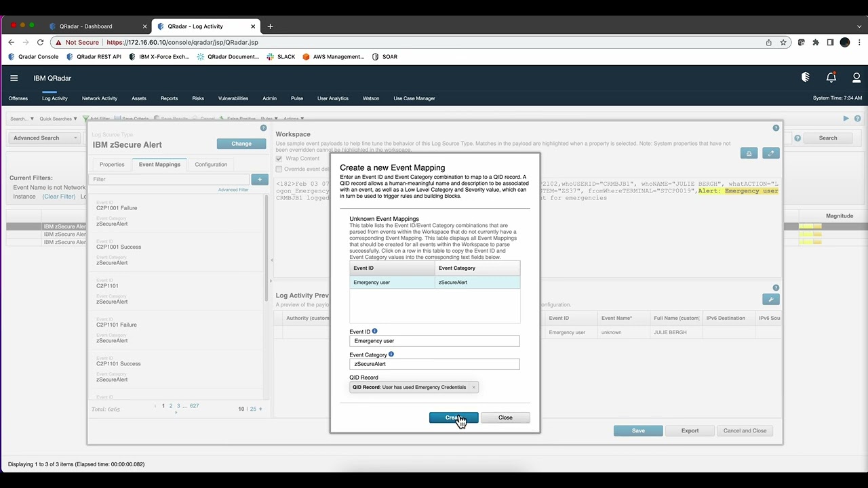This screenshot has width=868, height=488.
Task: Click the Advanced Filter link
Action: [233, 190]
